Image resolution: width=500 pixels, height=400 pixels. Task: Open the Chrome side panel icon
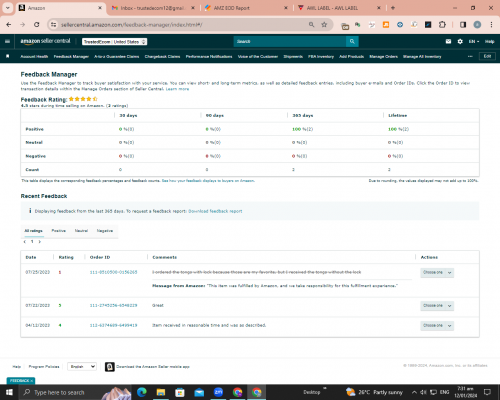point(463,25)
